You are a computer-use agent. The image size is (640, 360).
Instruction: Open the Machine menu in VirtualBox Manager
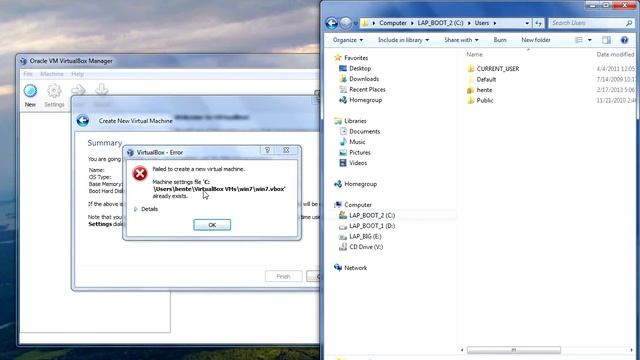[x=52, y=74]
